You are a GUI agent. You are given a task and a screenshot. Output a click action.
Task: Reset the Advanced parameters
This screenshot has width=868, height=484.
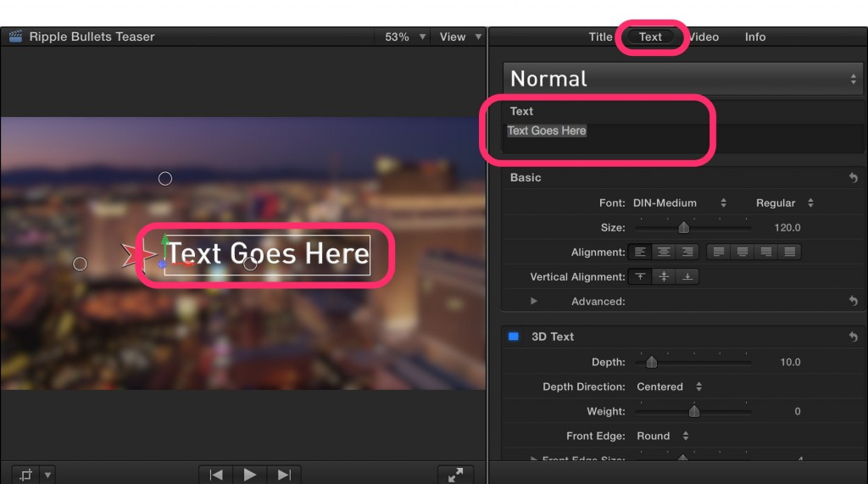(x=853, y=301)
